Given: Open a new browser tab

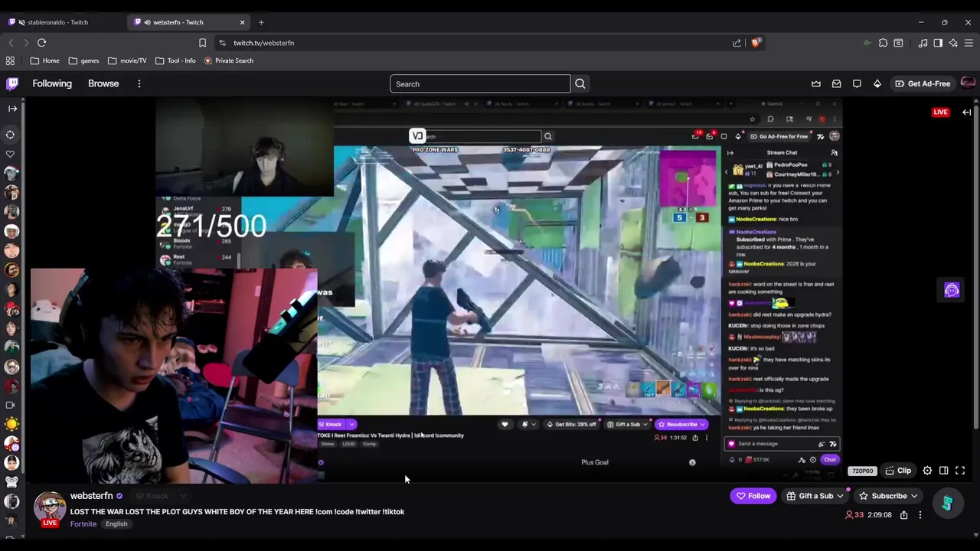Looking at the screenshot, I should click(x=261, y=22).
